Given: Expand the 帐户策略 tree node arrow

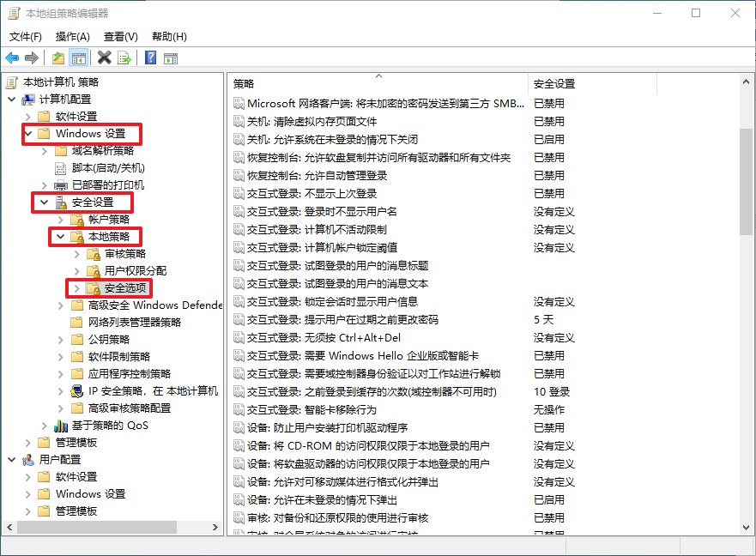Looking at the screenshot, I should coord(61,220).
